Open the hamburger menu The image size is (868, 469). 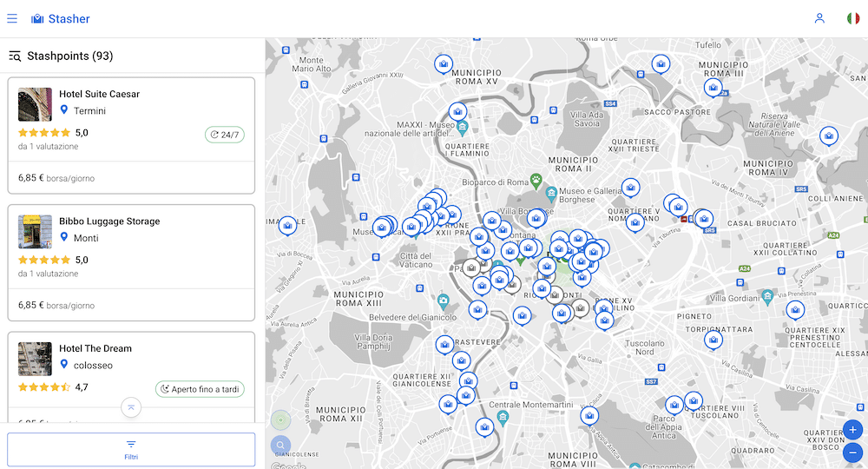coord(12,19)
